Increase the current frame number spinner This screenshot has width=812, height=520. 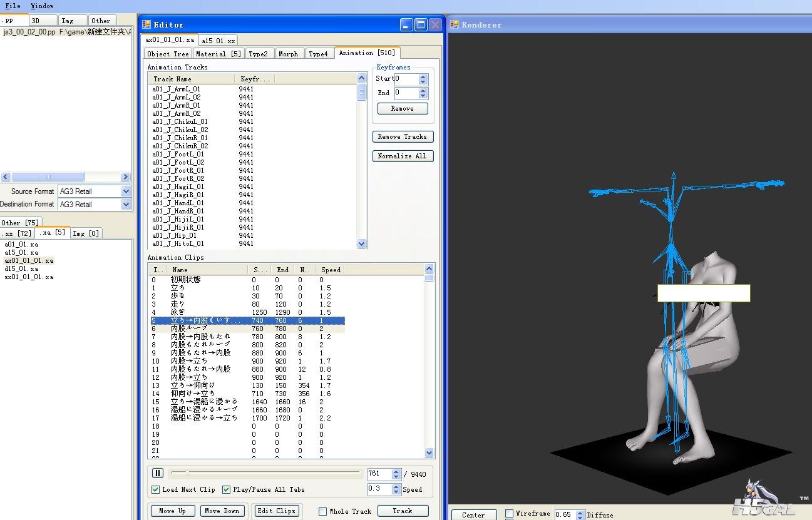click(x=396, y=472)
